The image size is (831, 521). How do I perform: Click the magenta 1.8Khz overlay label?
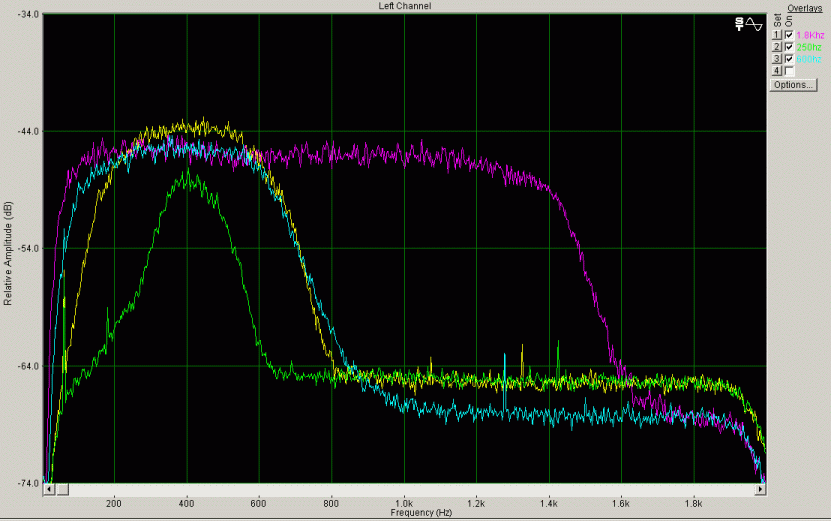point(810,35)
